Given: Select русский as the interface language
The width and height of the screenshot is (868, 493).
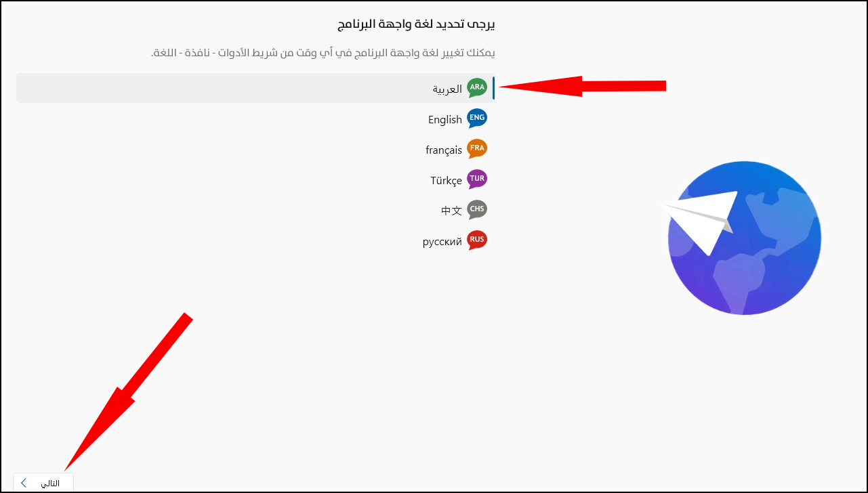Looking at the screenshot, I should (442, 241).
